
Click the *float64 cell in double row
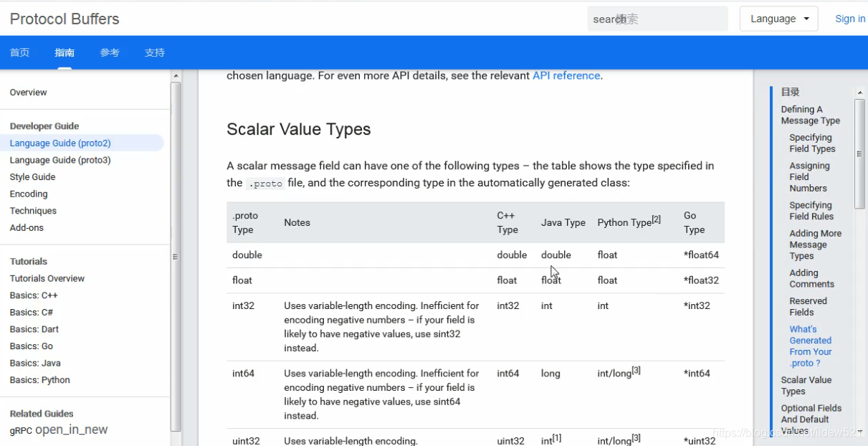pyautogui.click(x=702, y=255)
